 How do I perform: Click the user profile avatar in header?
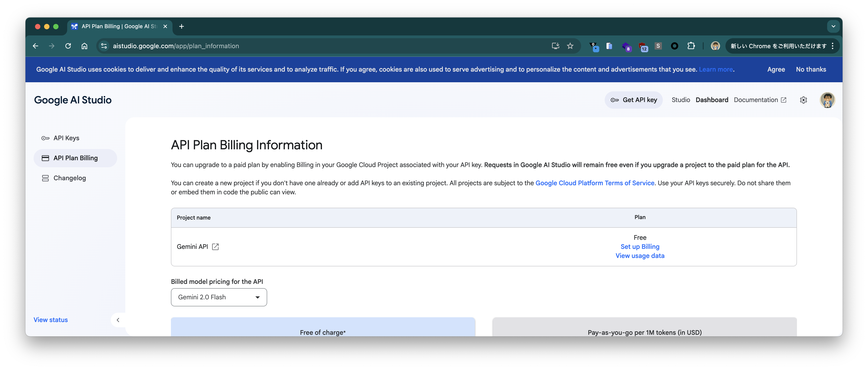(x=827, y=100)
